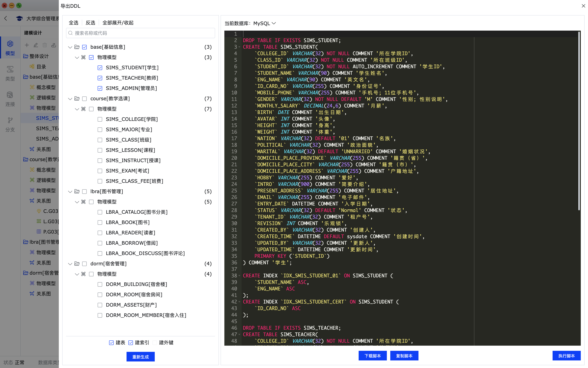This screenshot has height=368, width=588.
Task: Collapse 物理模型 chevron under lbra
Action: (77, 202)
